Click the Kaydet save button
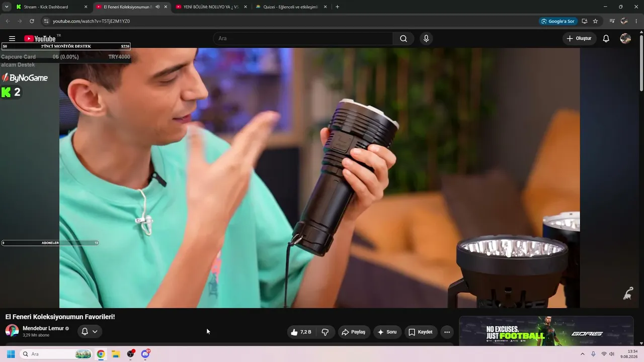 (421, 332)
